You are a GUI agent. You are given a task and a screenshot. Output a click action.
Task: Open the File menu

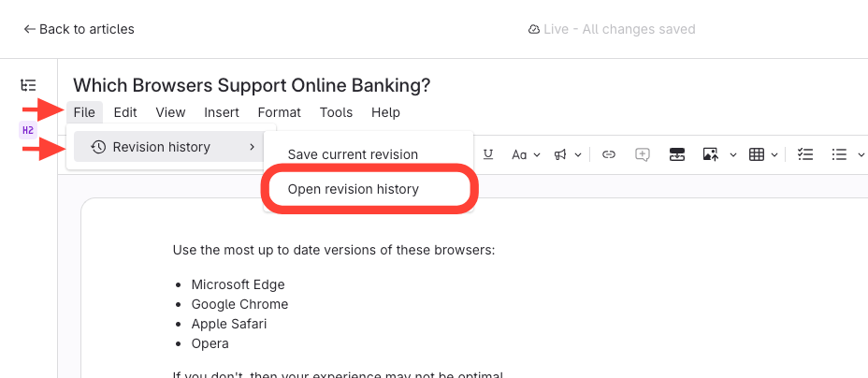(84, 112)
